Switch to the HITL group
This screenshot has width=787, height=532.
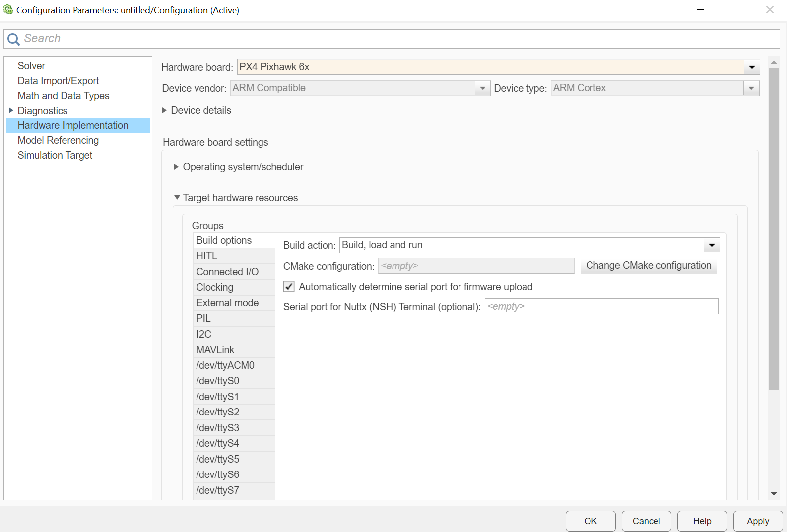click(234, 256)
